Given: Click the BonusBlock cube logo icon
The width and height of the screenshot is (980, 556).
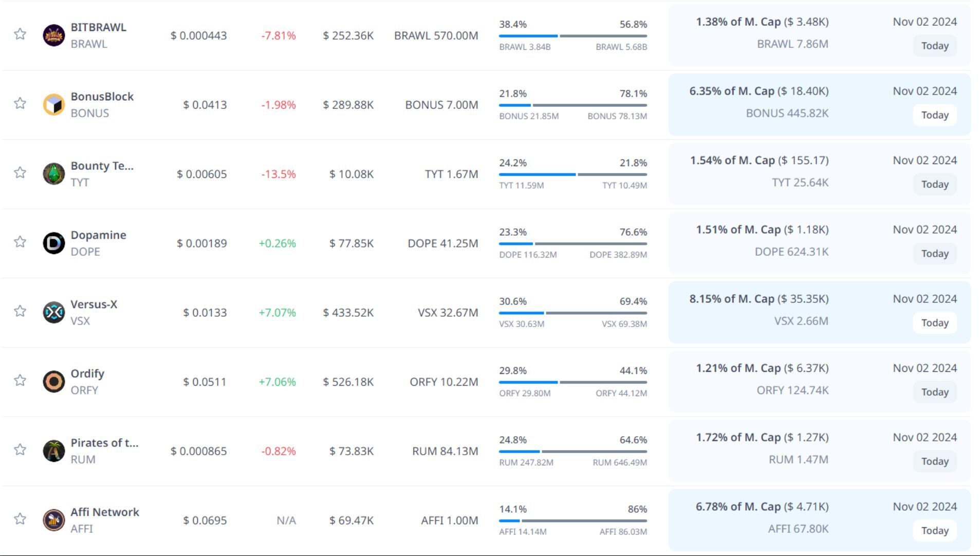Looking at the screenshot, I should 53,105.
